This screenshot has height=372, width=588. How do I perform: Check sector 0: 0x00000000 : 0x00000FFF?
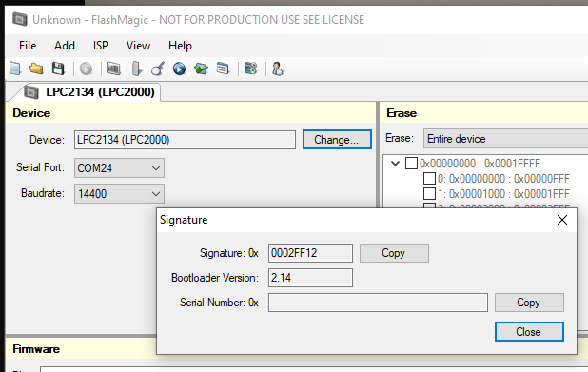point(429,179)
